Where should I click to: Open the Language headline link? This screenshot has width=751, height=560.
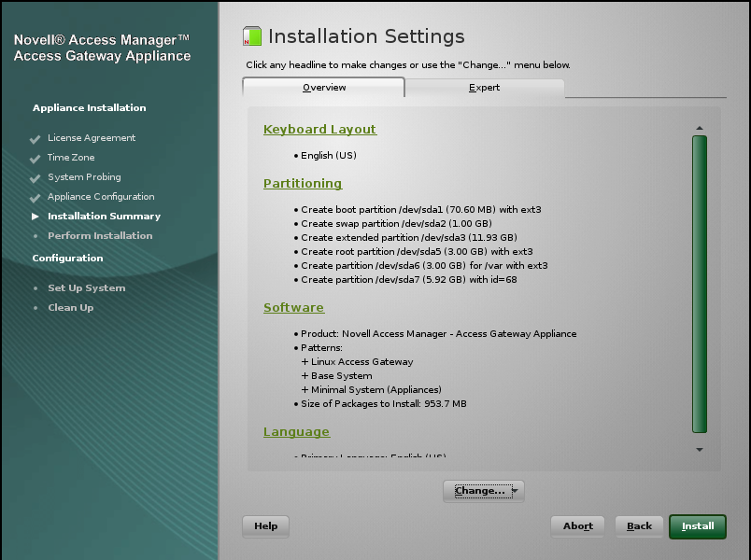pyautogui.click(x=296, y=431)
